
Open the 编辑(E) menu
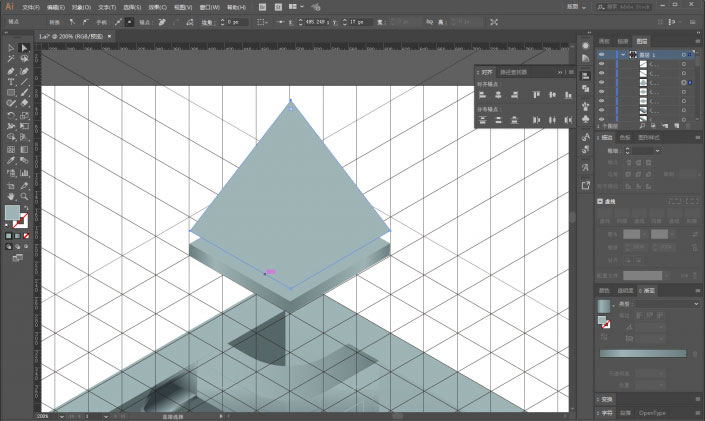56,7
